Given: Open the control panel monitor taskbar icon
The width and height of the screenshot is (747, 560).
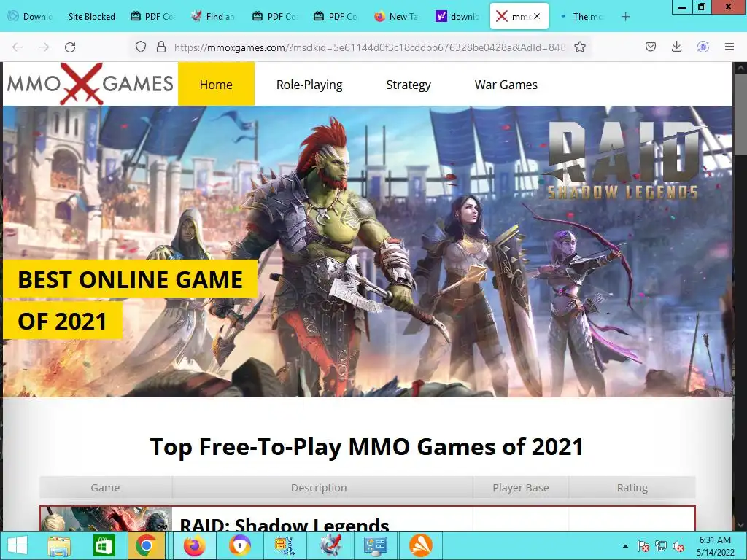Looking at the screenshot, I should point(375,545).
